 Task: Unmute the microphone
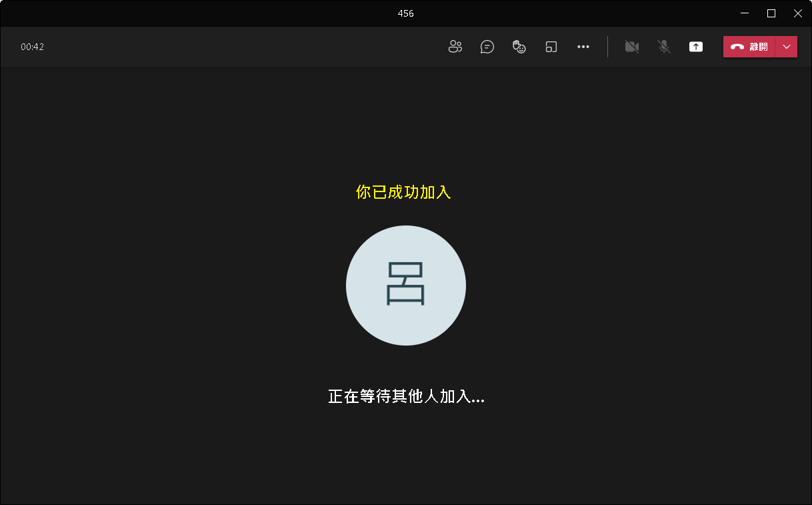664,47
